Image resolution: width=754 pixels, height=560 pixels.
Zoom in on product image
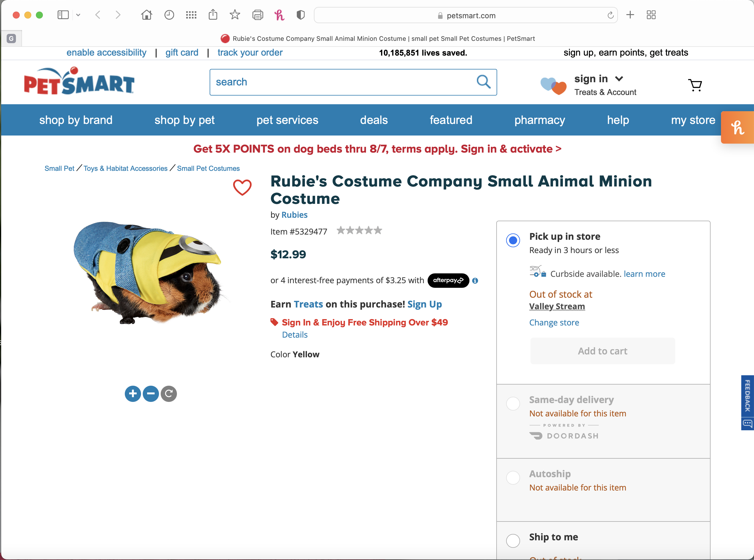[133, 394]
